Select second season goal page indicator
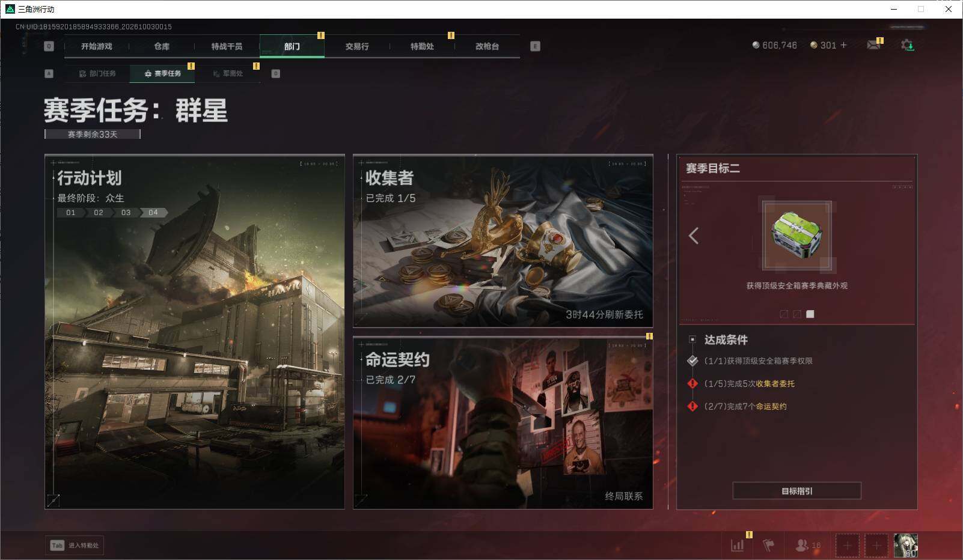 click(797, 314)
